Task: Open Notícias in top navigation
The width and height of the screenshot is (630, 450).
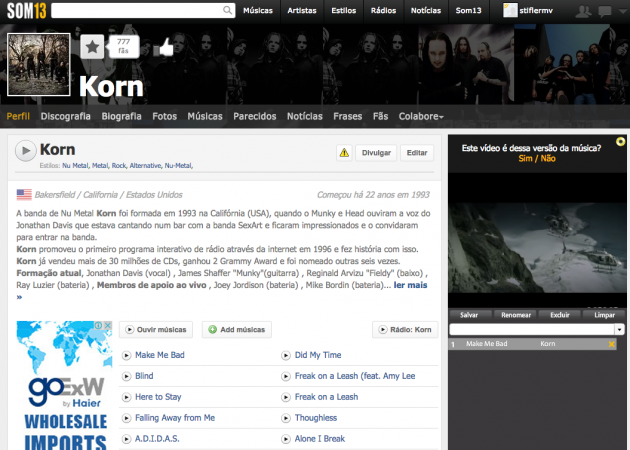Action: [x=426, y=11]
